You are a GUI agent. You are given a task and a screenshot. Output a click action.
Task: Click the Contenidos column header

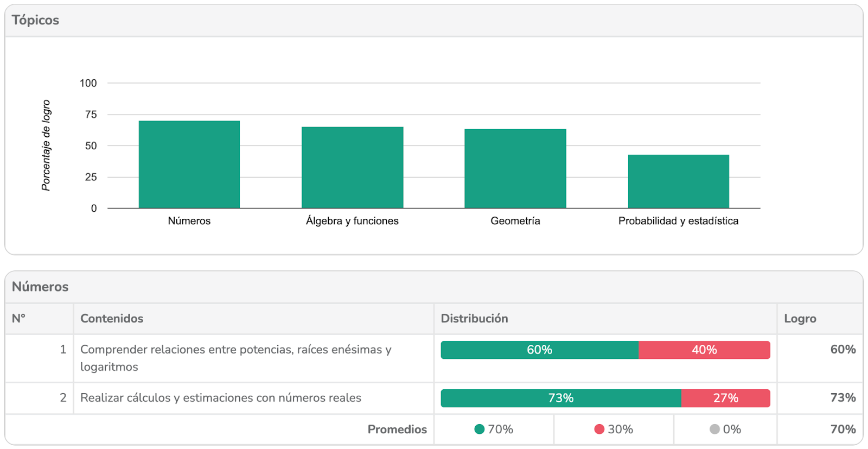click(x=112, y=319)
